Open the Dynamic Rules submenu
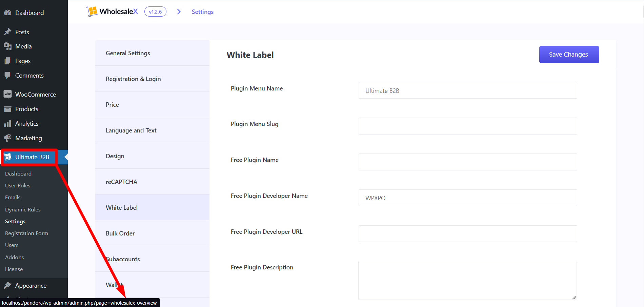 click(x=23, y=209)
